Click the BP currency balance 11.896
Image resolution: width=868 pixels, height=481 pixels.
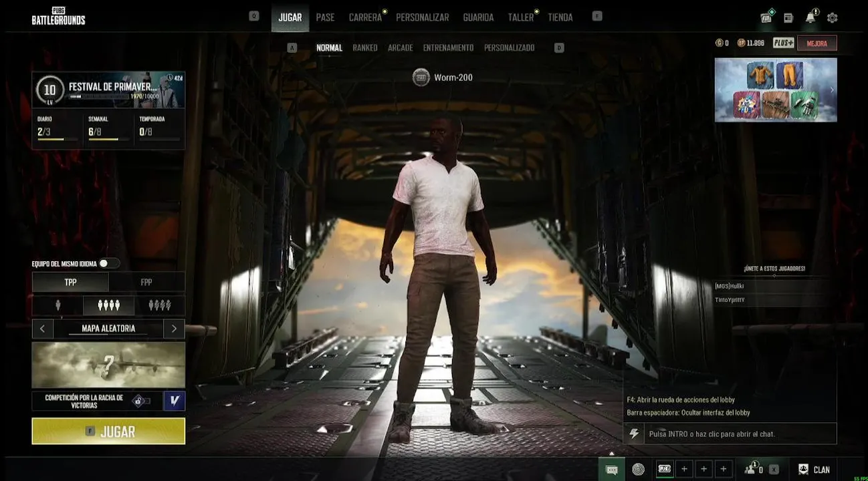tap(751, 43)
